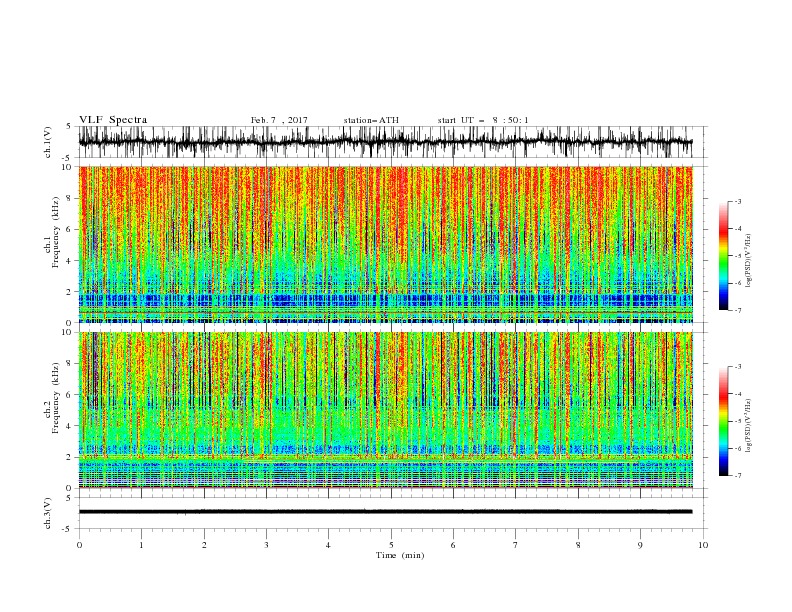This screenshot has height=612, width=792.
Task: Click the 'Time (min)' axis label
Action: [x=400, y=555]
